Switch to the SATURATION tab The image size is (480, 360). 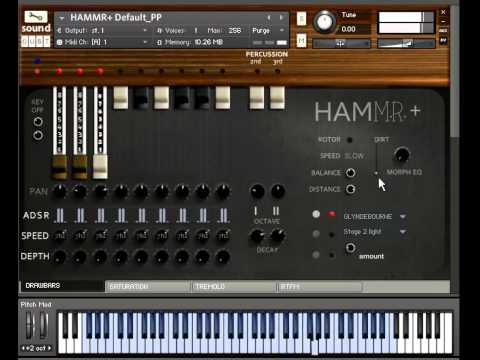(x=148, y=287)
